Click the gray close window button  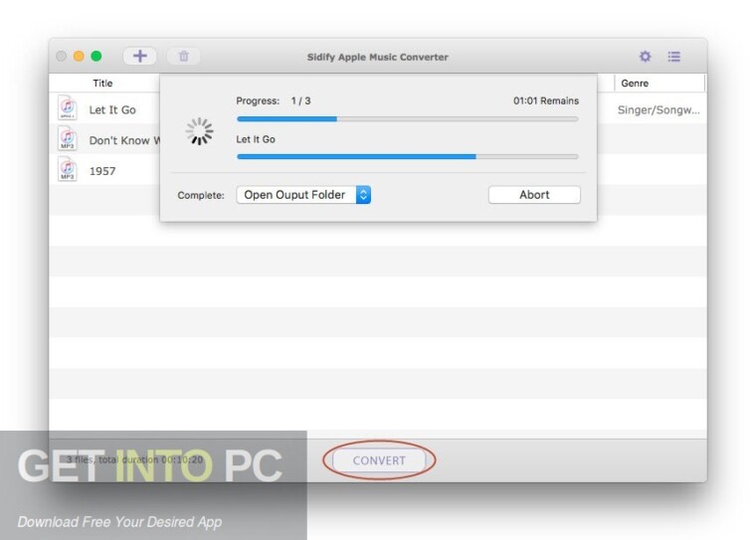[x=62, y=56]
